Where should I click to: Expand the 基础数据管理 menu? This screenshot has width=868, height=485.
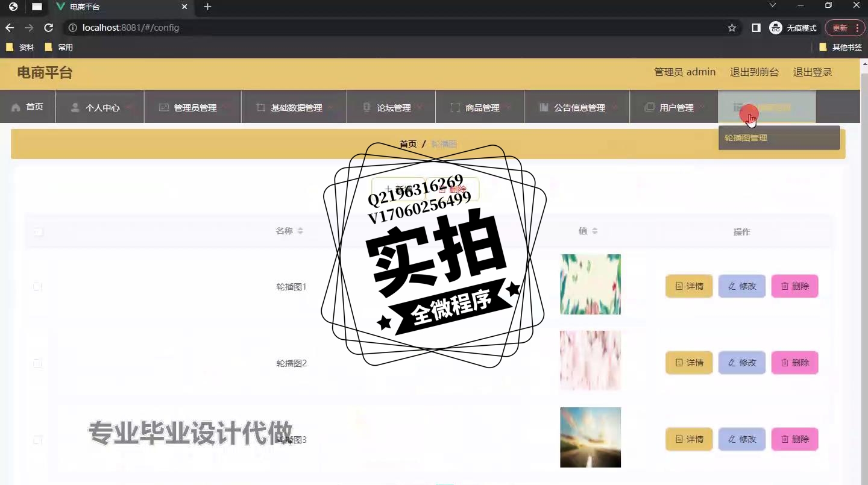click(294, 107)
